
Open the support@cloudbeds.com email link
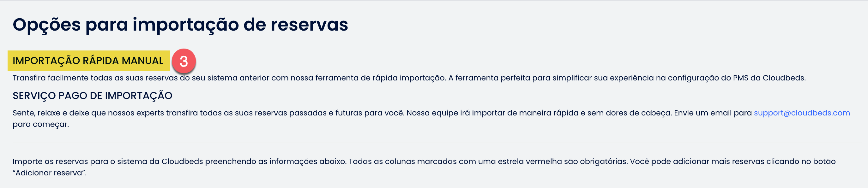click(802, 113)
